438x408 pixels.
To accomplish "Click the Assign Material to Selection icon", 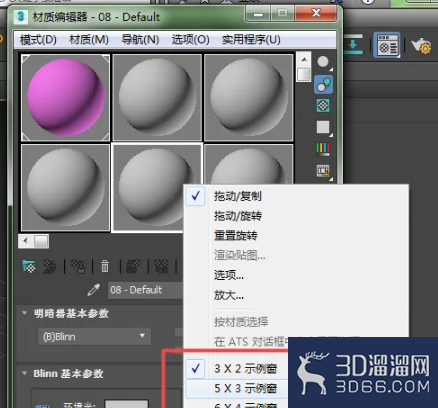I will click(x=78, y=266).
